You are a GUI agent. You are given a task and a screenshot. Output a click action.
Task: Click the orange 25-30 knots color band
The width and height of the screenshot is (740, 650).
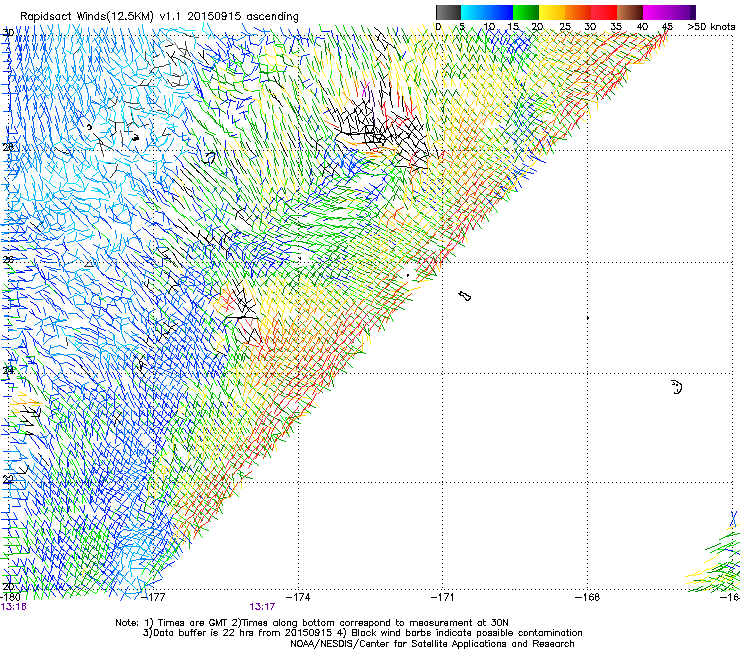pyautogui.click(x=578, y=12)
